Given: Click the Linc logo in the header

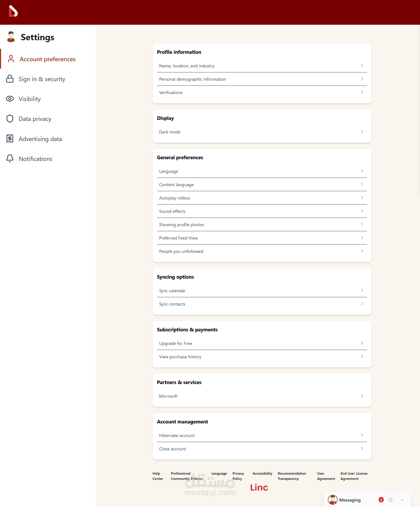Looking at the screenshot, I should click(x=13, y=11).
